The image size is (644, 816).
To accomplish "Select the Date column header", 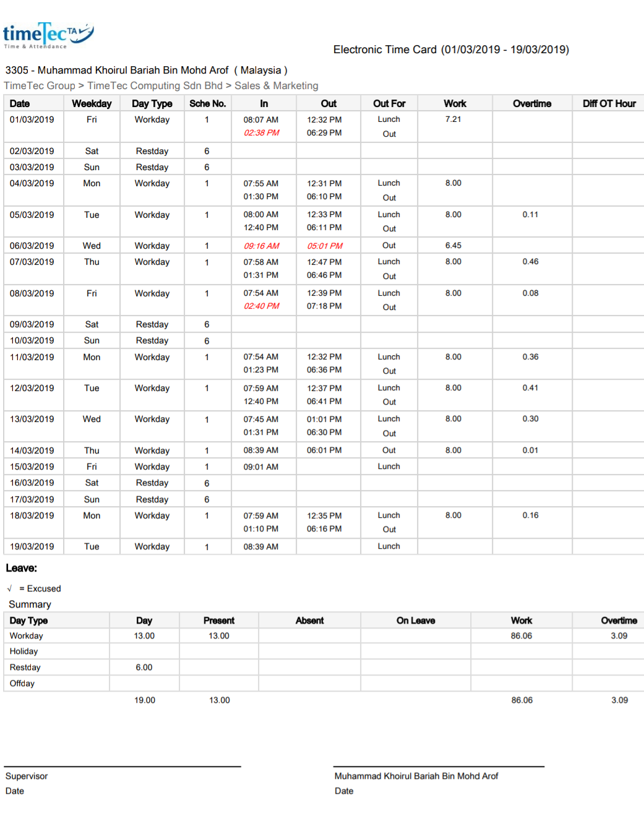I will click(x=20, y=103).
